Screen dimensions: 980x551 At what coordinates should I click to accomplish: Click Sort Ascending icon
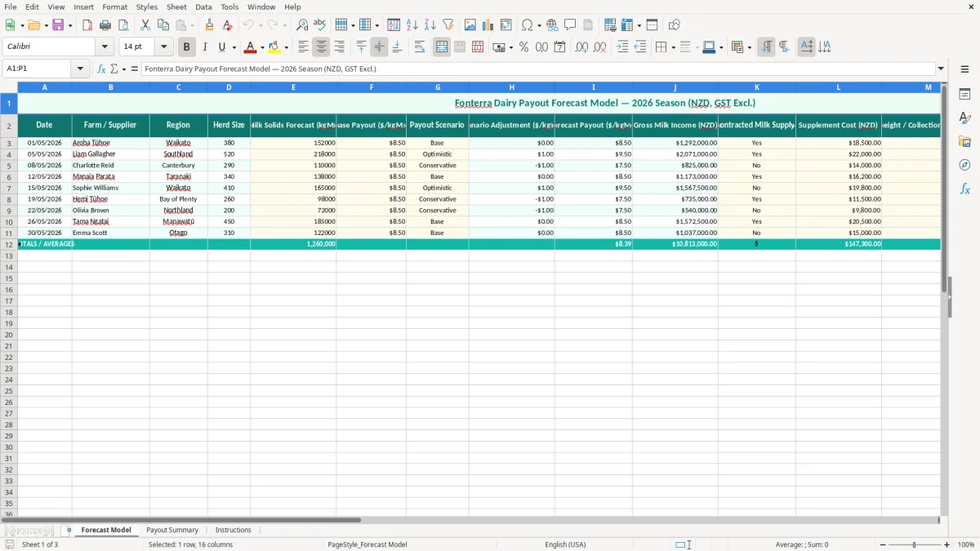point(412,25)
